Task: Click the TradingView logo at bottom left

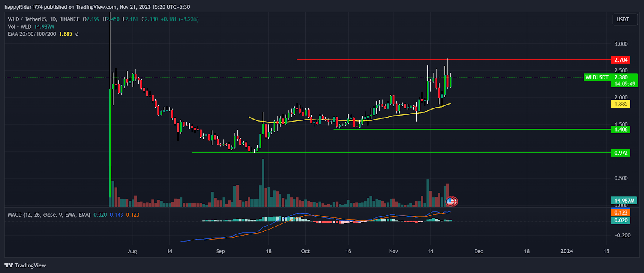Action: [25, 265]
